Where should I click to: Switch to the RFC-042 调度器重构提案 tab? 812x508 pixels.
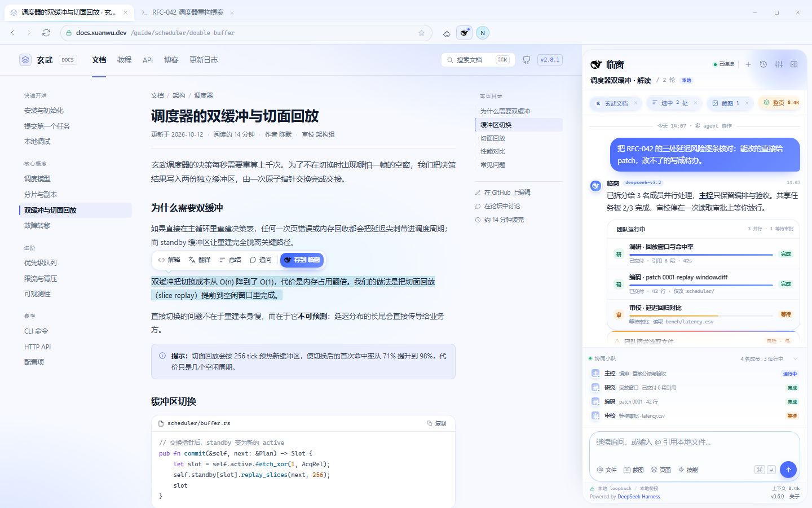tap(188, 12)
